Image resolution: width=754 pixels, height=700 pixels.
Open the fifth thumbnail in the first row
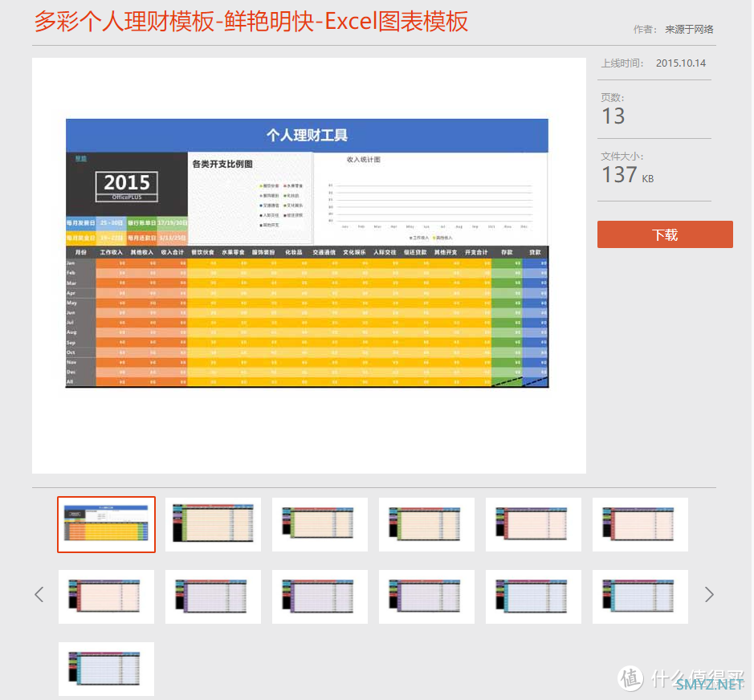(x=533, y=524)
